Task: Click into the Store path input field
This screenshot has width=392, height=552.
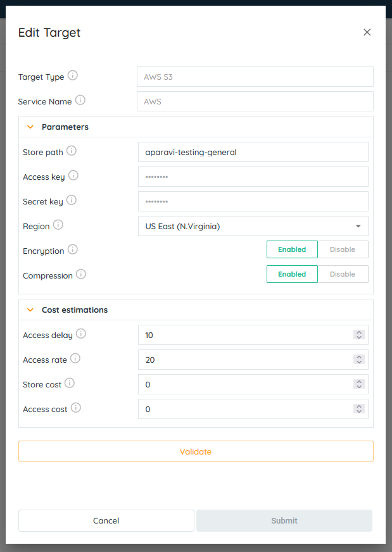Action: [253, 152]
